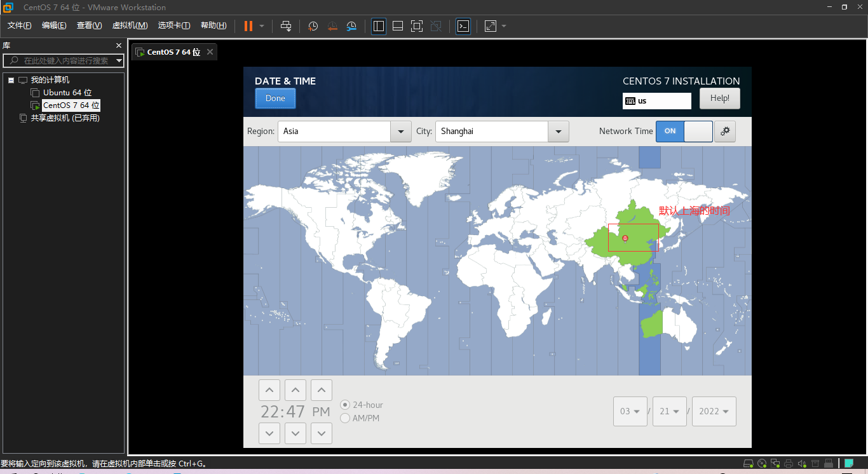Click the archive box device icon in status bar

[x=815, y=464]
